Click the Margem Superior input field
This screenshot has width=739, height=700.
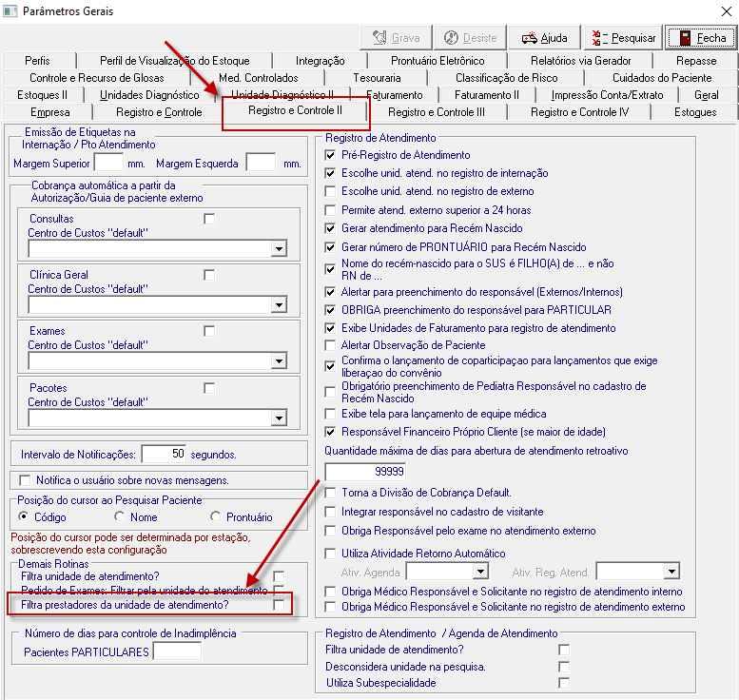click(x=108, y=163)
